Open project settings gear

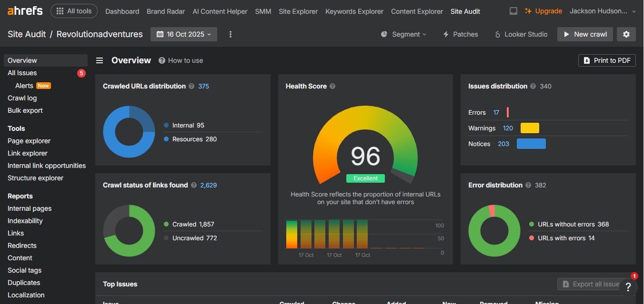point(626,34)
